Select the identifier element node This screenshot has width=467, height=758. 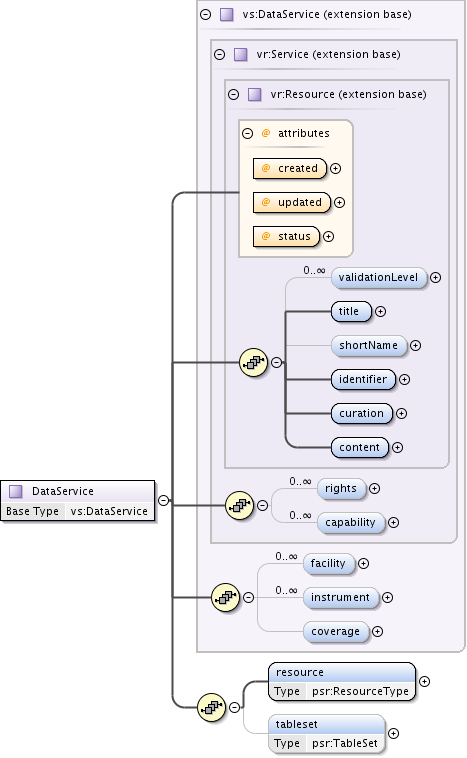[x=364, y=379]
